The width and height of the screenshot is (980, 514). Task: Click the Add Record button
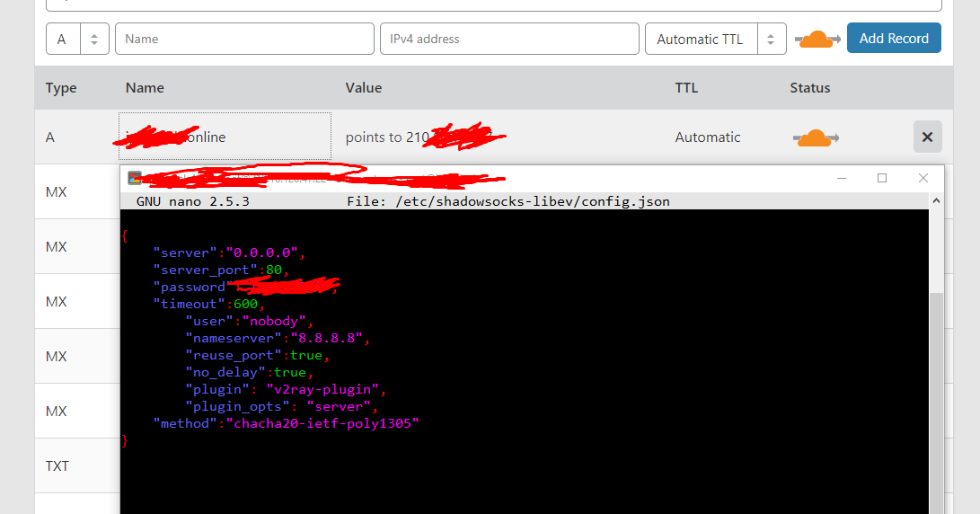[894, 38]
